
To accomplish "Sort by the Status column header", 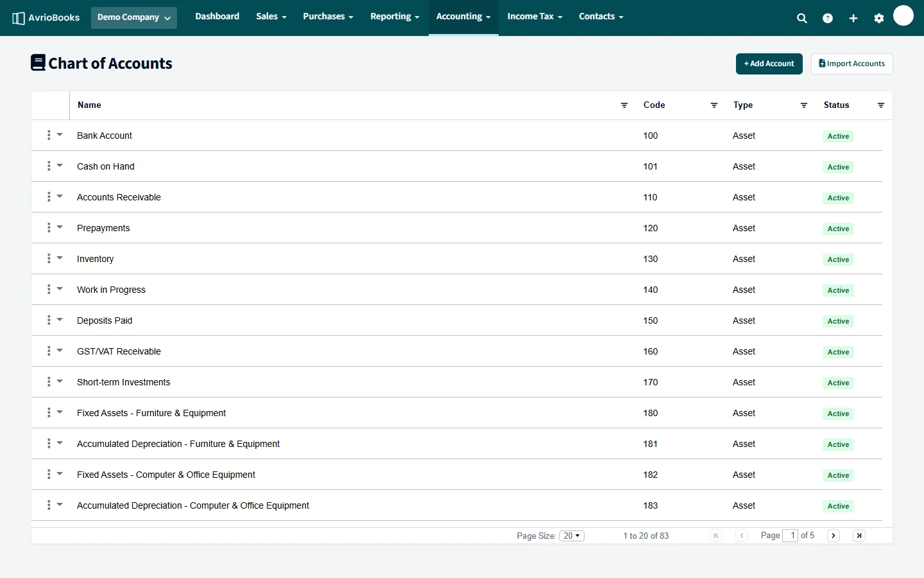I will click(x=837, y=105).
